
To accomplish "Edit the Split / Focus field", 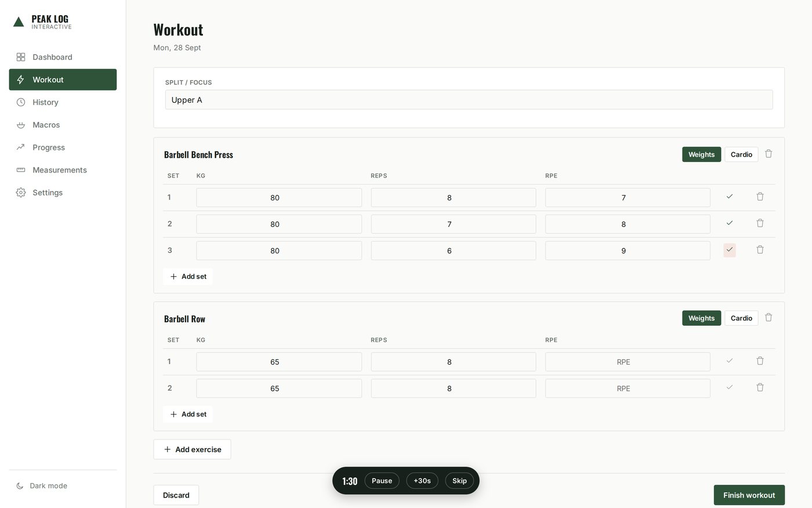I will 469,100.
